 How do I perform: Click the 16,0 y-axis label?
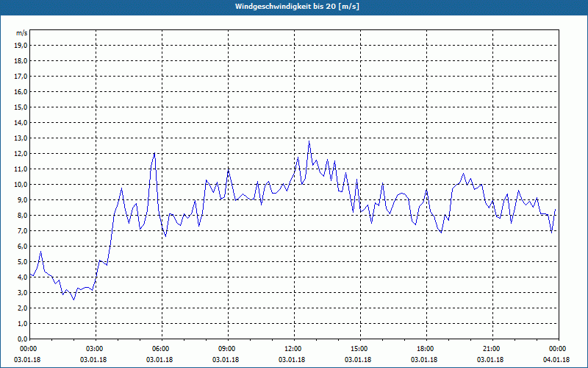click(x=21, y=91)
